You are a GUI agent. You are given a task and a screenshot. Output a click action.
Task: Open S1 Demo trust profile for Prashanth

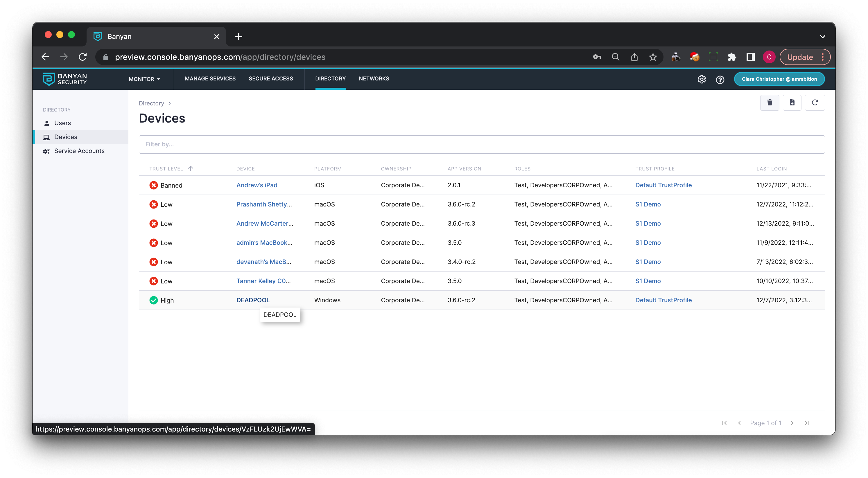tap(648, 204)
